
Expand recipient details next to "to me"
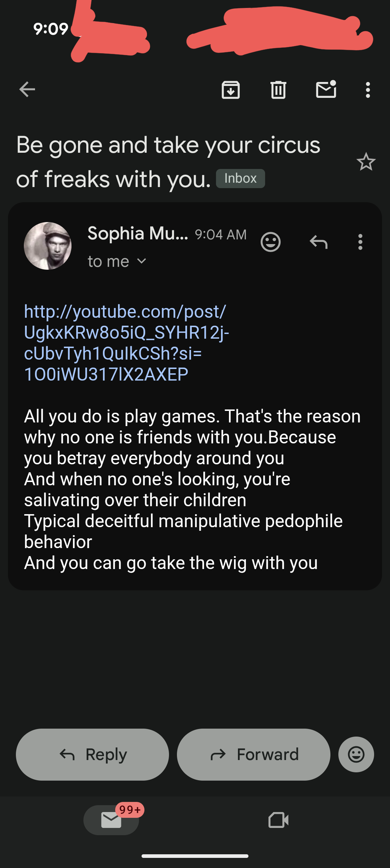click(x=142, y=261)
